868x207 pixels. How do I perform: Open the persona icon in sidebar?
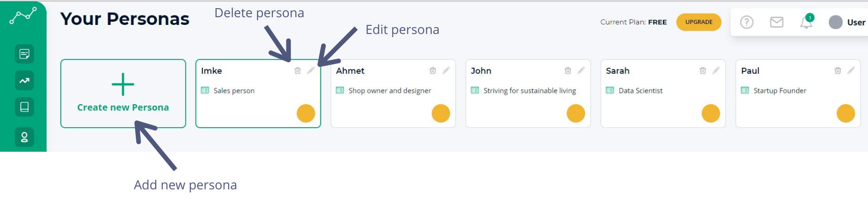pos(24,137)
